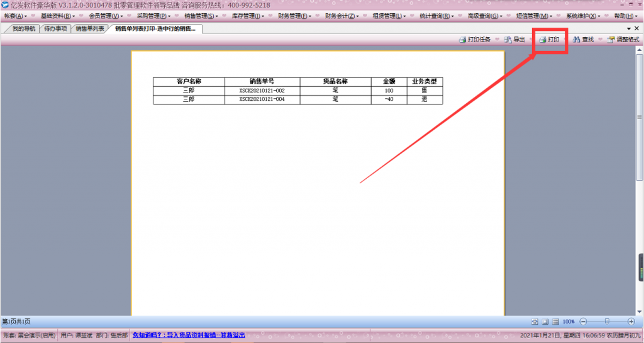The width and height of the screenshot is (644, 343).
Task: Open the 采购管理(P) menu
Action: tap(153, 16)
